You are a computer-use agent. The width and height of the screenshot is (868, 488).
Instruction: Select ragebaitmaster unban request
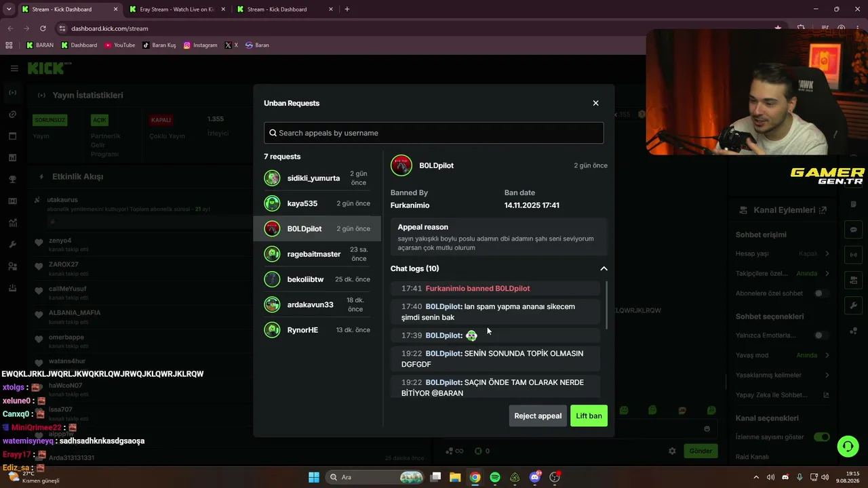pos(317,254)
